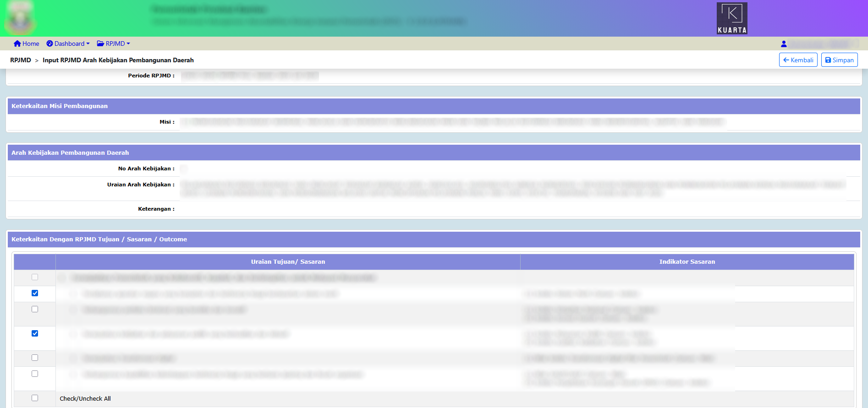
Task: Expand the RPJMD dropdown caret in navbar
Action: [128, 44]
